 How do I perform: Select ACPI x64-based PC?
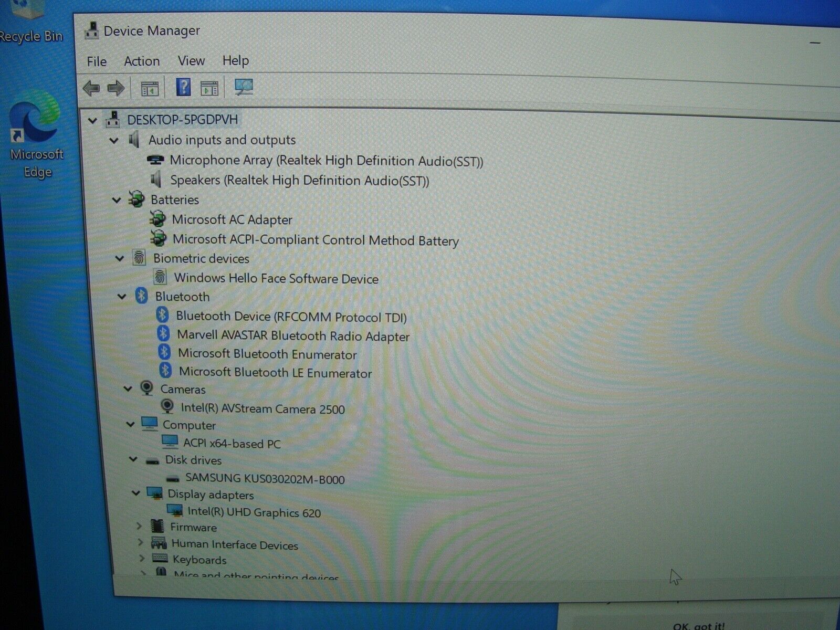pos(232,443)
